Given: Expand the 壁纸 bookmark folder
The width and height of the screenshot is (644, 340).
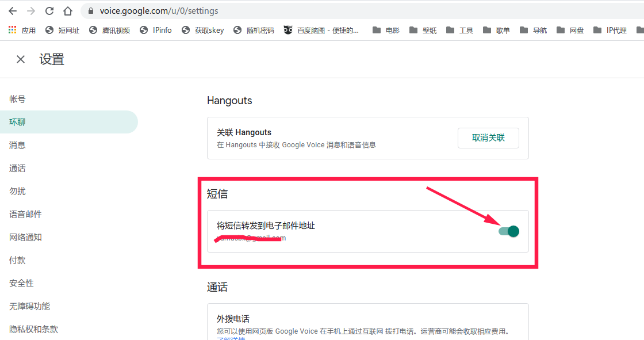Looking at the screenshot, I should tap(423, 30).
